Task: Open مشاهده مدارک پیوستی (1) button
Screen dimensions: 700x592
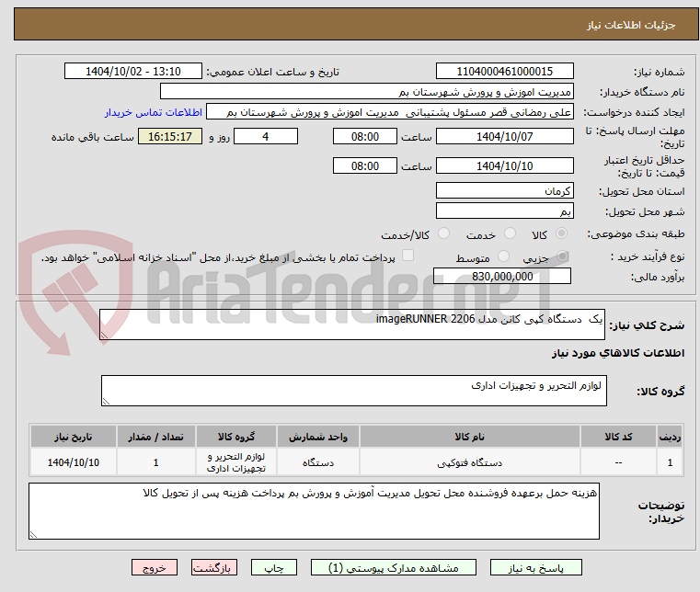Action: pyautogui.click(x=394, y=567)
